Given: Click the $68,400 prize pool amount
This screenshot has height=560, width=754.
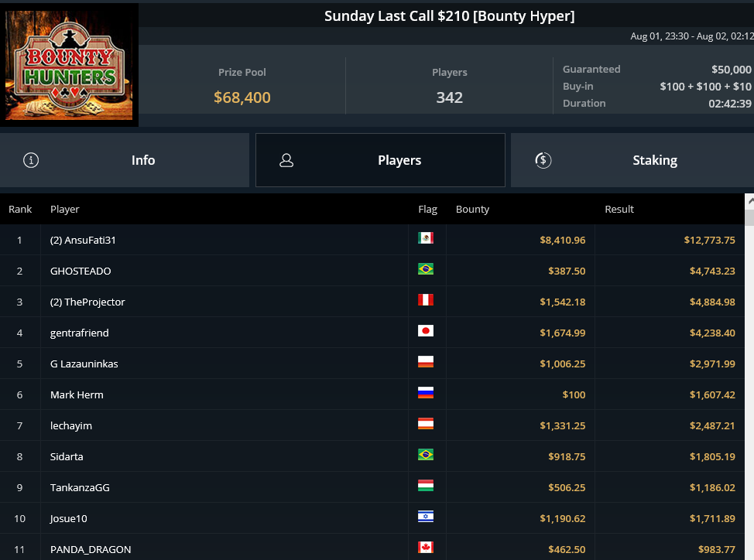Looking at the screenshot, I should 242,97.
